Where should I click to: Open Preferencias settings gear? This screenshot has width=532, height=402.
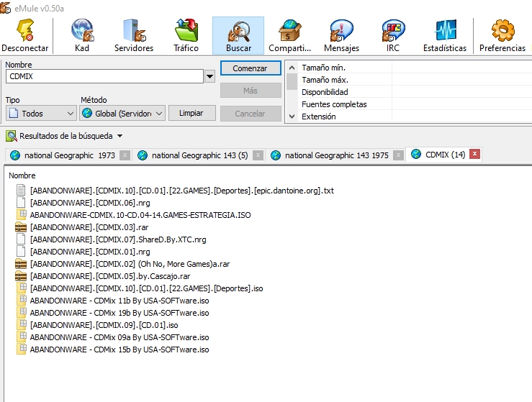[502, 35]
